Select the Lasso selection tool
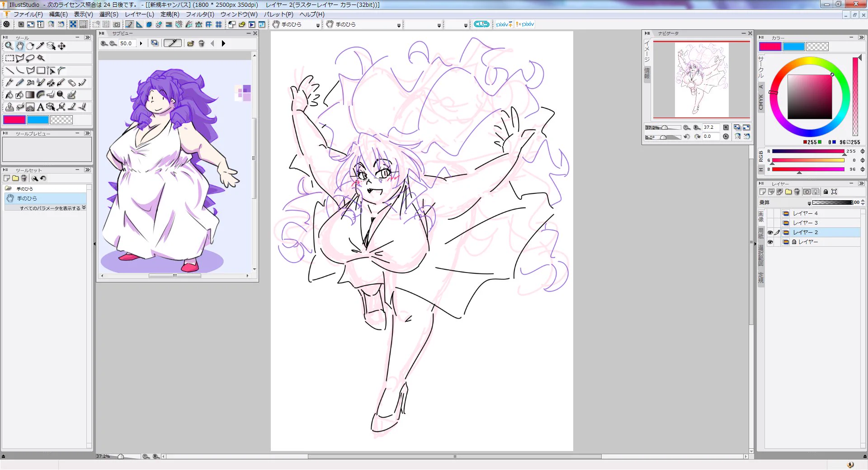Screen dimensions: 868x470 click(x=30, y=58)
